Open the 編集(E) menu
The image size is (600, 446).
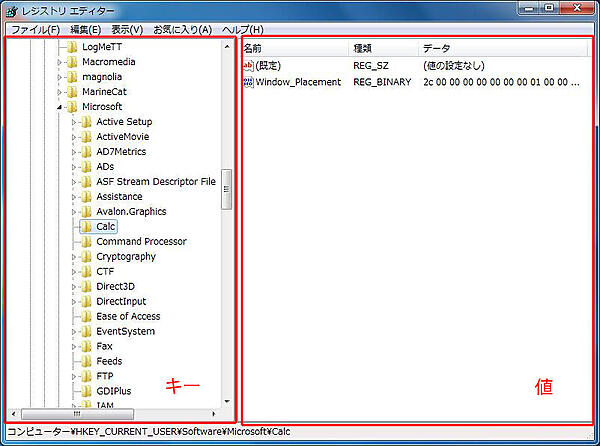coord(86,30)
